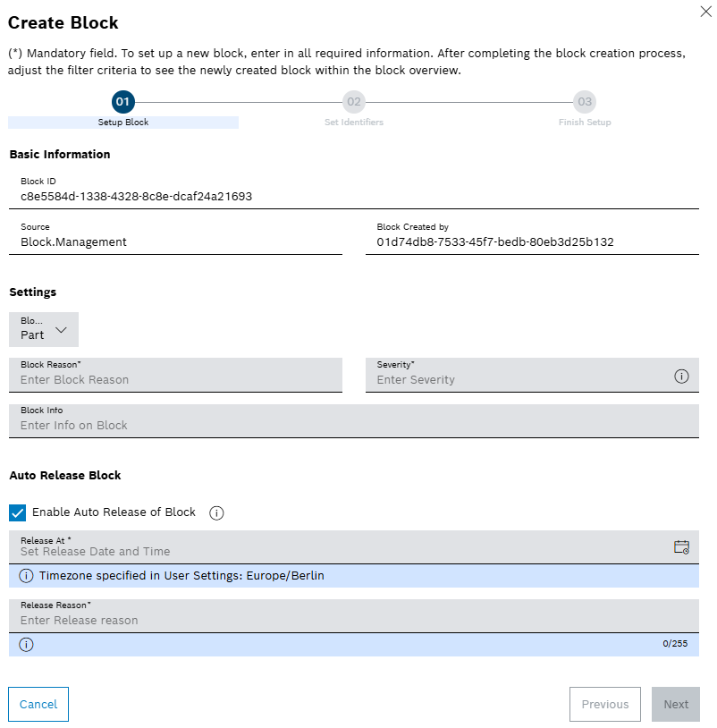Image resolution: width=717 pixels, height=728 pixels.
Task: Click info icon under Release Reason field
Action: (x=24, y=644)
